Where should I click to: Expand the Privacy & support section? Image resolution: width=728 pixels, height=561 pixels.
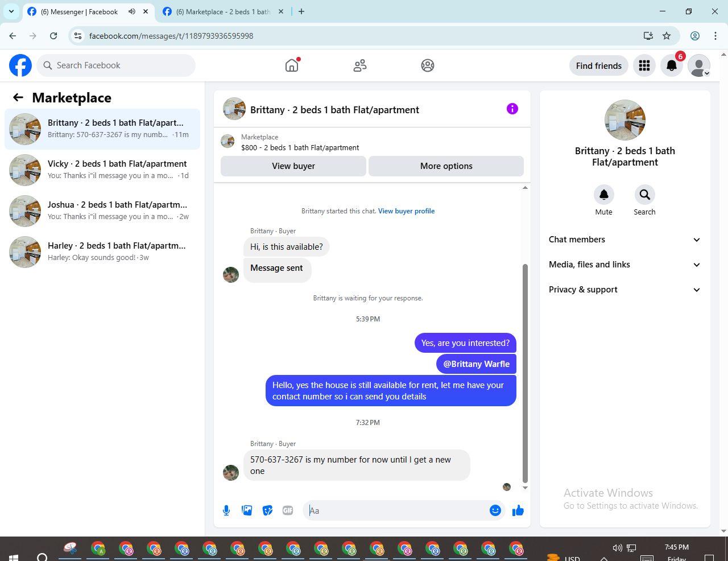[624, 290]
